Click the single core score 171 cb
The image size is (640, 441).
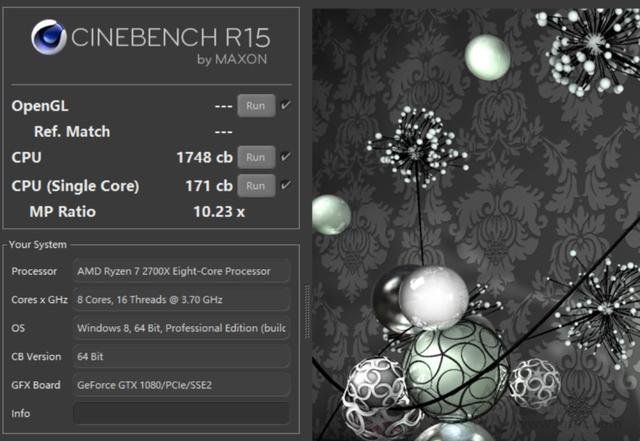209,186
